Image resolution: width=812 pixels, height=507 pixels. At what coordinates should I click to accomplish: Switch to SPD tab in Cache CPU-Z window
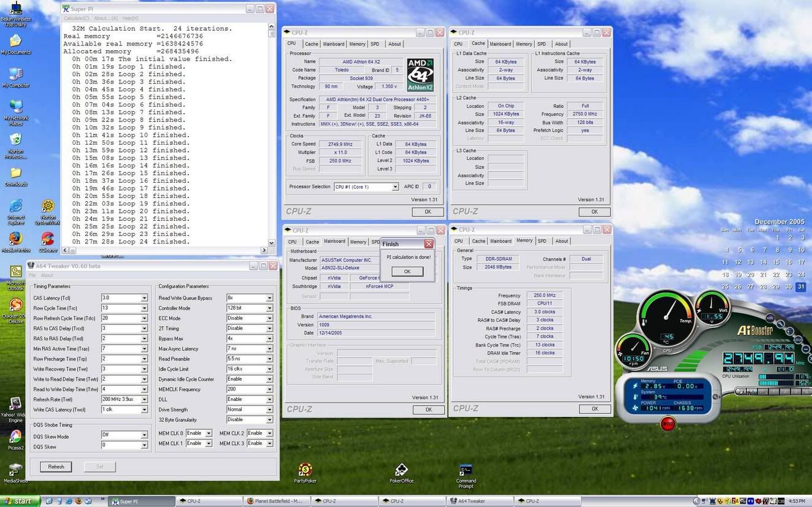click(x=542, y=44)
